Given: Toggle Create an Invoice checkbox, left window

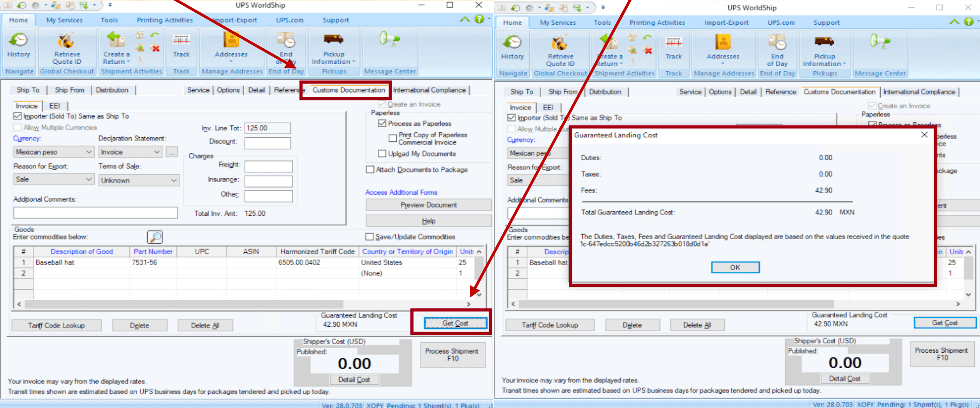Looking at the screenshot, I should click(x=382, y=104).
